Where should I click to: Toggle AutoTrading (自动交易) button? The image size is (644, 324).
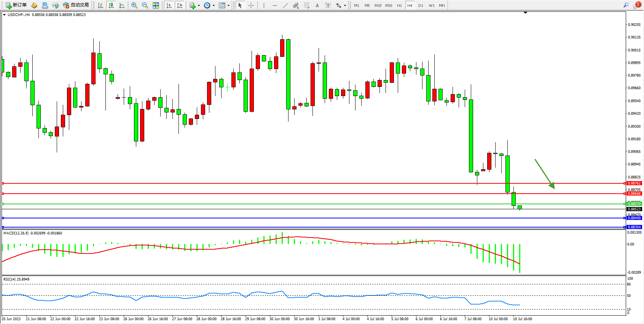(x=76, y=5)
